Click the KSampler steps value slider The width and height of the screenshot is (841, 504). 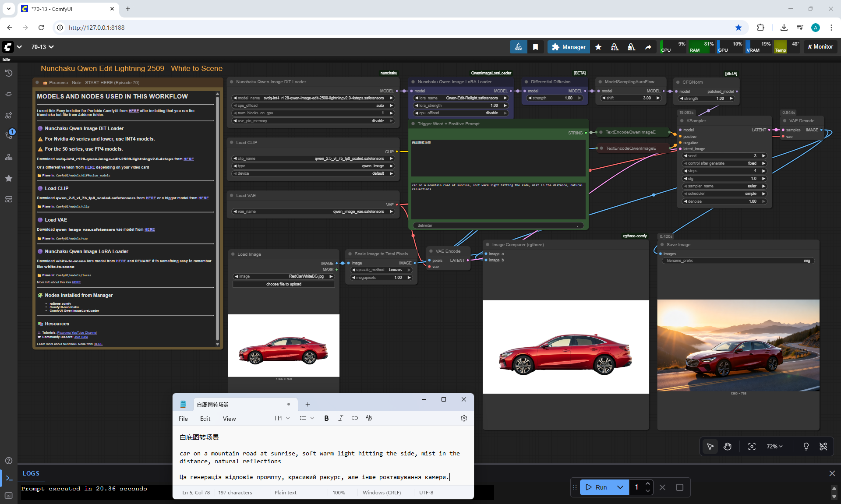click(724, 171)
